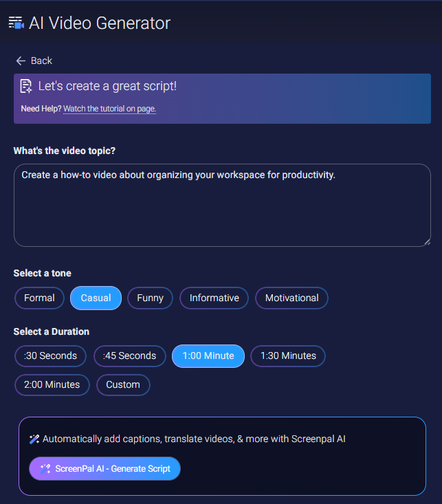Viewport: 442px width, 504px height.
Task: Pick the 1:30 Minutes duration
Action: (287, 355)
